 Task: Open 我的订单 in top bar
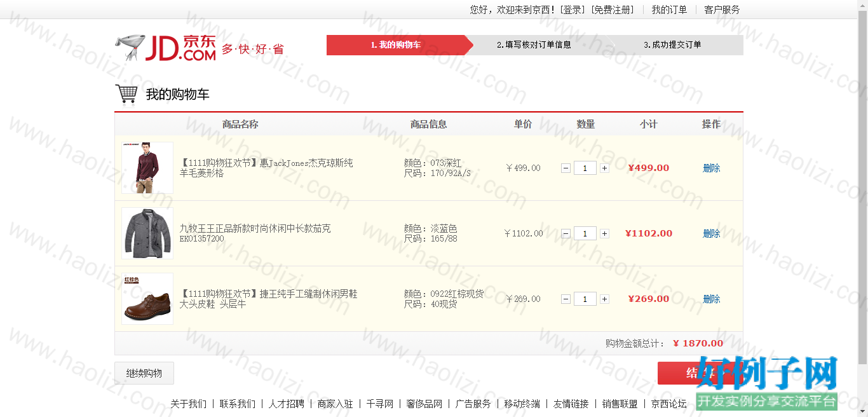[x=669, y=10]
